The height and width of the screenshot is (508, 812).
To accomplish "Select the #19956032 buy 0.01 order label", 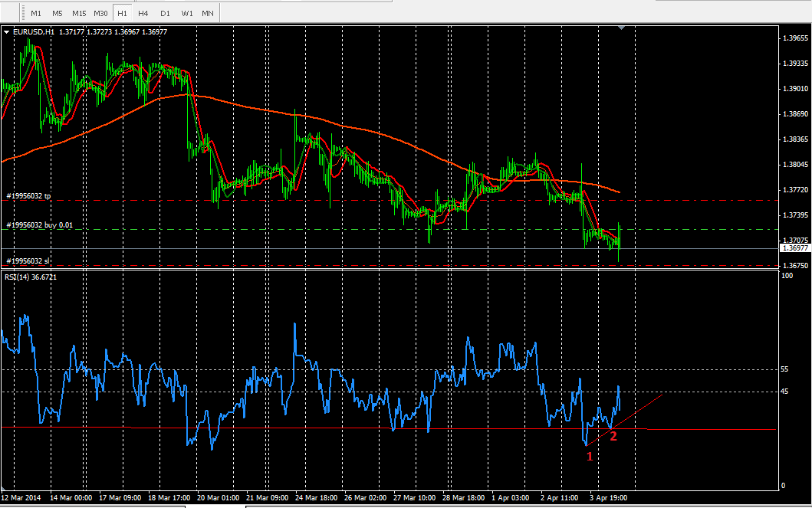I will click(39, 225).
